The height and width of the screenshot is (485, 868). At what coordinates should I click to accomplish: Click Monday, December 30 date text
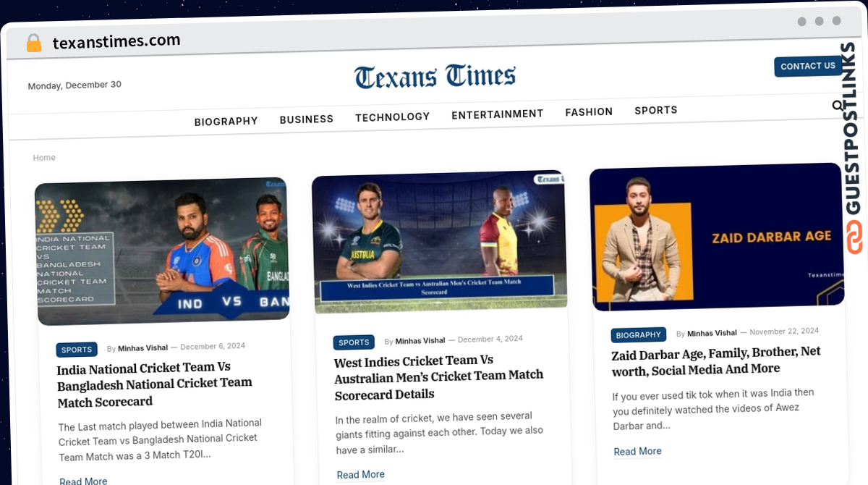[x=75, y=85]
